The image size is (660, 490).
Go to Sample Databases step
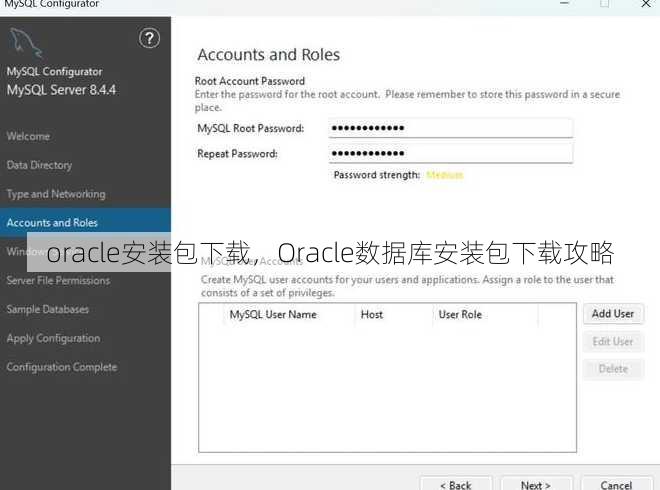48,309
